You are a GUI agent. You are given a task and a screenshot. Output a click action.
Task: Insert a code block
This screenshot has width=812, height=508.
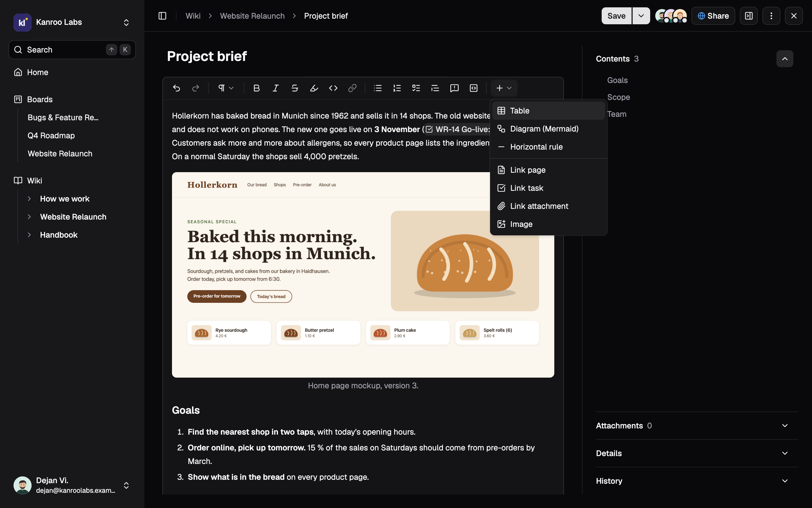(x=473, y=88)
